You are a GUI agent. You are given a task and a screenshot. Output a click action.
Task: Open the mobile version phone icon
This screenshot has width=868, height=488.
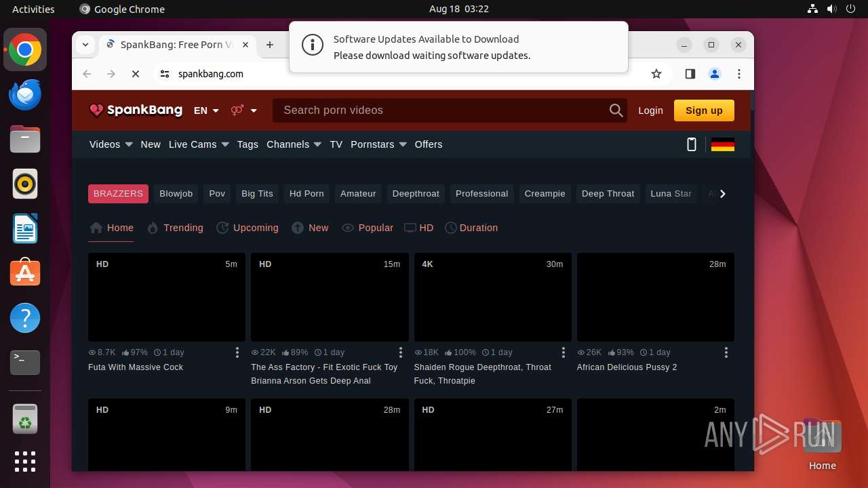coord(692,144)
